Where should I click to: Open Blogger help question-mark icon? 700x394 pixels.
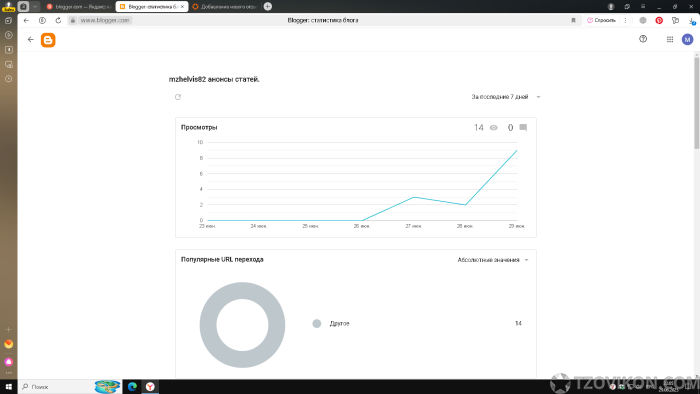643,39
